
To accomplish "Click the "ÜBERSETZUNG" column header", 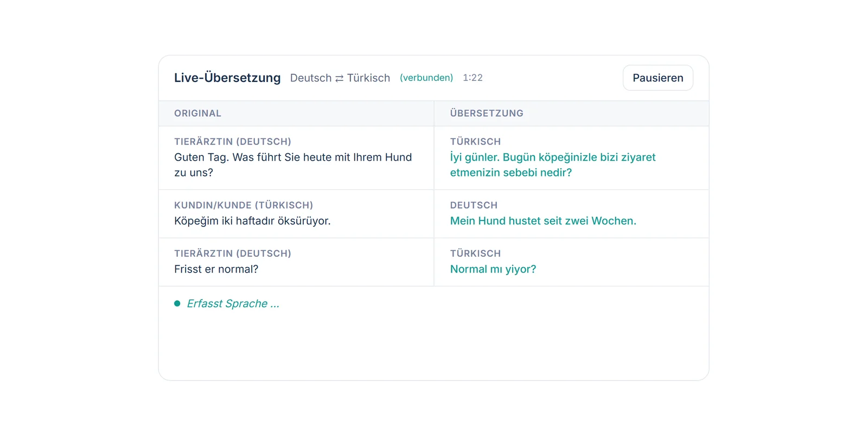I will pyautogui.click(x=487, y=113).
